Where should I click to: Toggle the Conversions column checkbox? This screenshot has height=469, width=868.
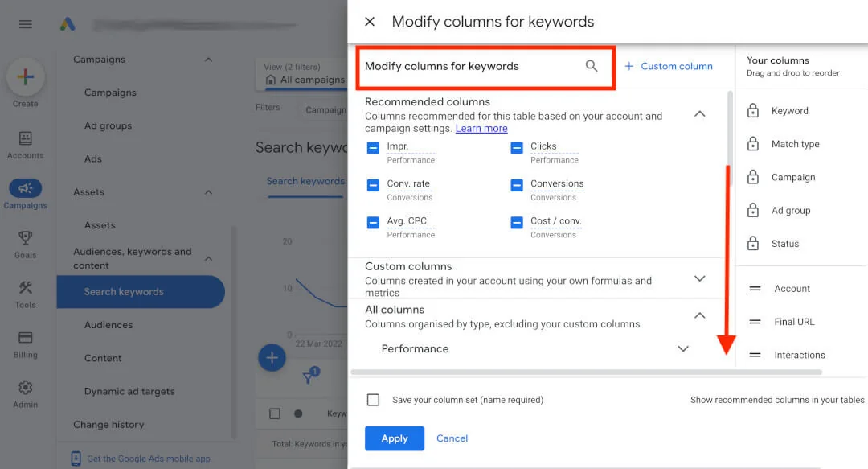(x=517, y=185)
